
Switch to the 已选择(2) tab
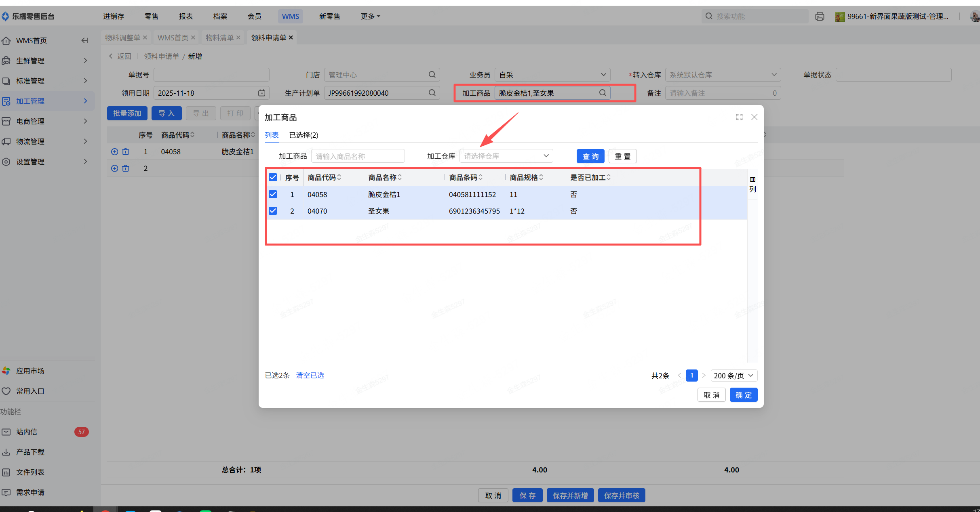pyautogui.click(x=303, y=135)
